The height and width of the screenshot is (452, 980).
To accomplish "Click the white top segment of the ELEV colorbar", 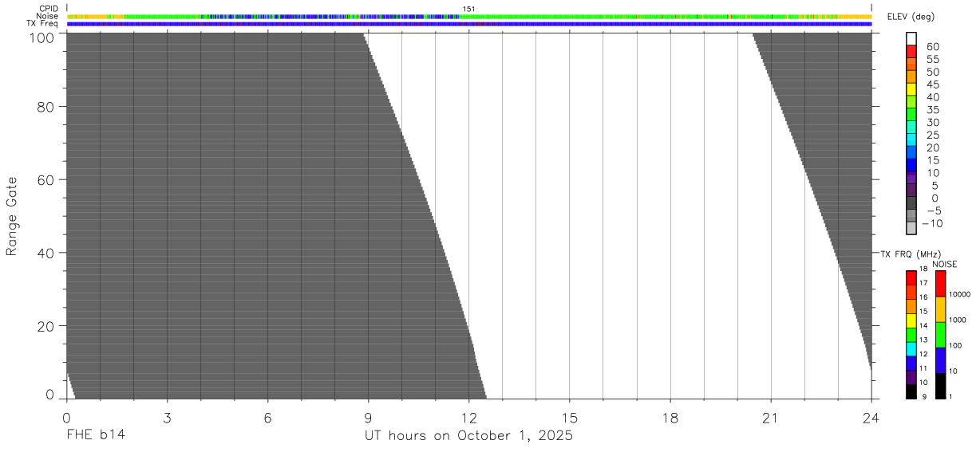I will click(x=911, y=38).
